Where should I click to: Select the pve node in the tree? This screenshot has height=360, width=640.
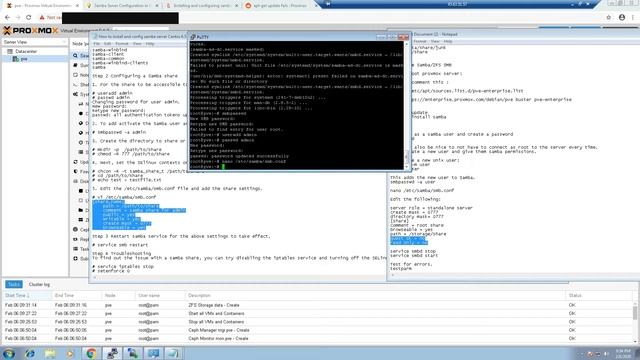click(x=24, y=59)
